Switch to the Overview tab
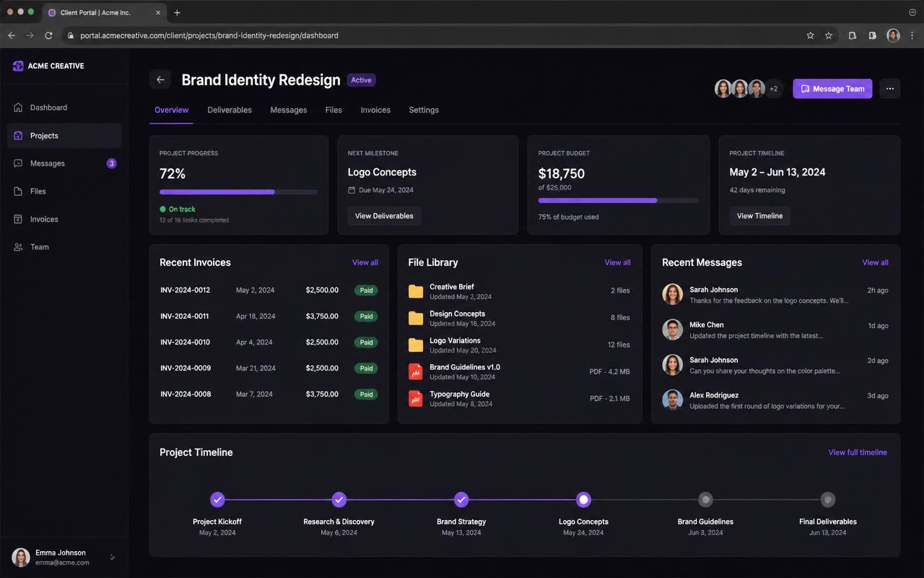The height and width of the screenshot is (578, 924). (x=171, y=110)
